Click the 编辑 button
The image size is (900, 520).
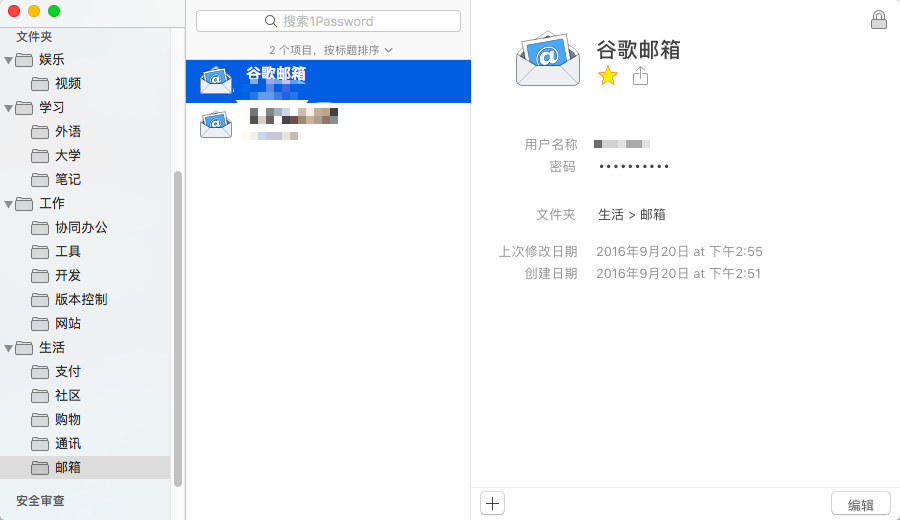pyautogui.click(x=861, y=504)
